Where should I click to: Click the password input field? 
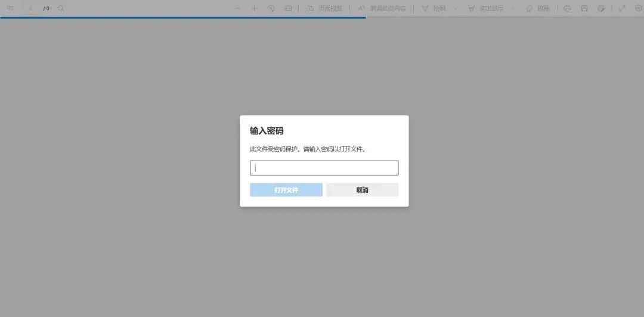tap(324, 168)
